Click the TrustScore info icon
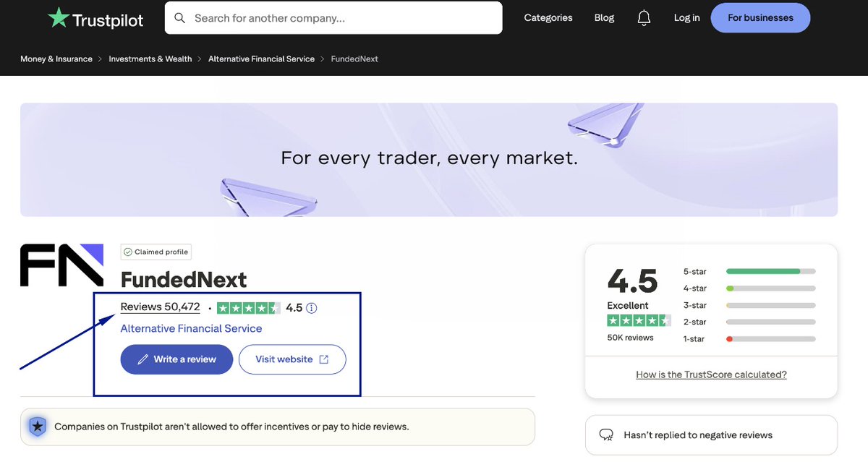The width and height of the screenshot is (868, 462). pos(312,308)
